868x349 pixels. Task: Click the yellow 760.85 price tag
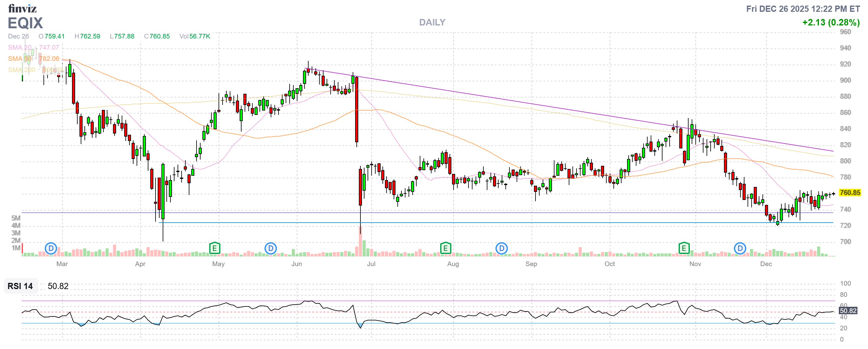849,193
